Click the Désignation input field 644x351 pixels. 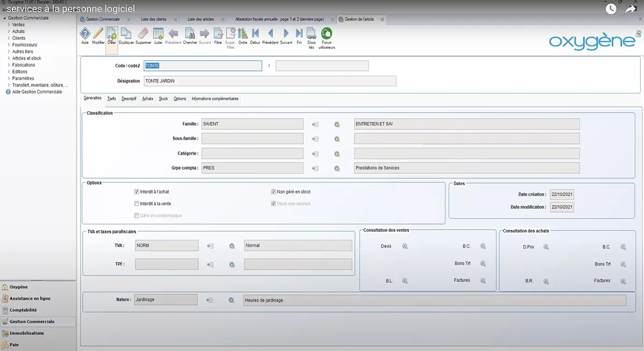tap(270, 81)
